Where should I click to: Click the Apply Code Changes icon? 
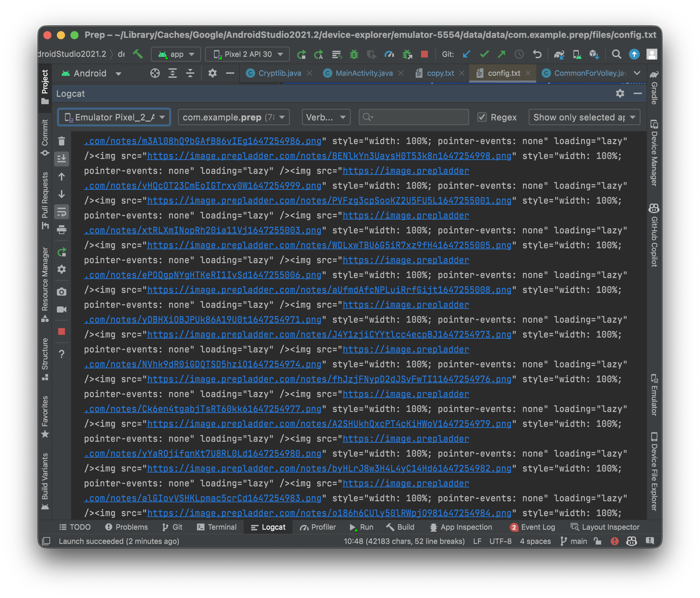[336, 54]
